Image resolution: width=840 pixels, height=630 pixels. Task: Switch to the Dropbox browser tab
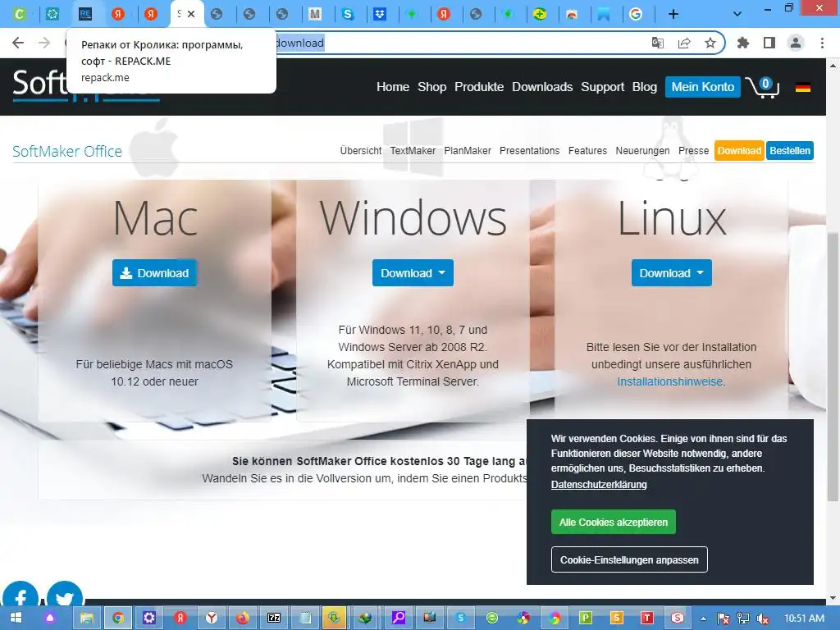[380, 14]
